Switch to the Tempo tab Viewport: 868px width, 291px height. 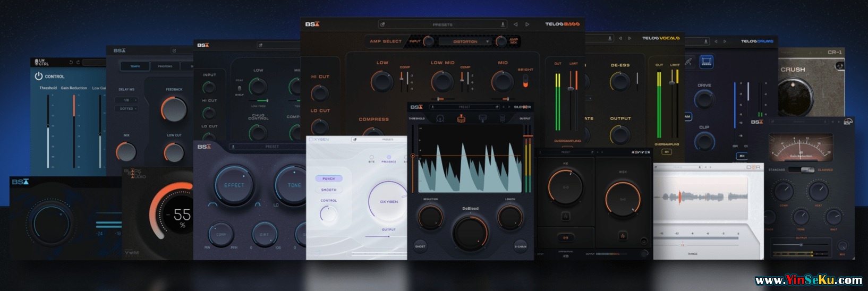pyautogui.click(x=135, y=66)
